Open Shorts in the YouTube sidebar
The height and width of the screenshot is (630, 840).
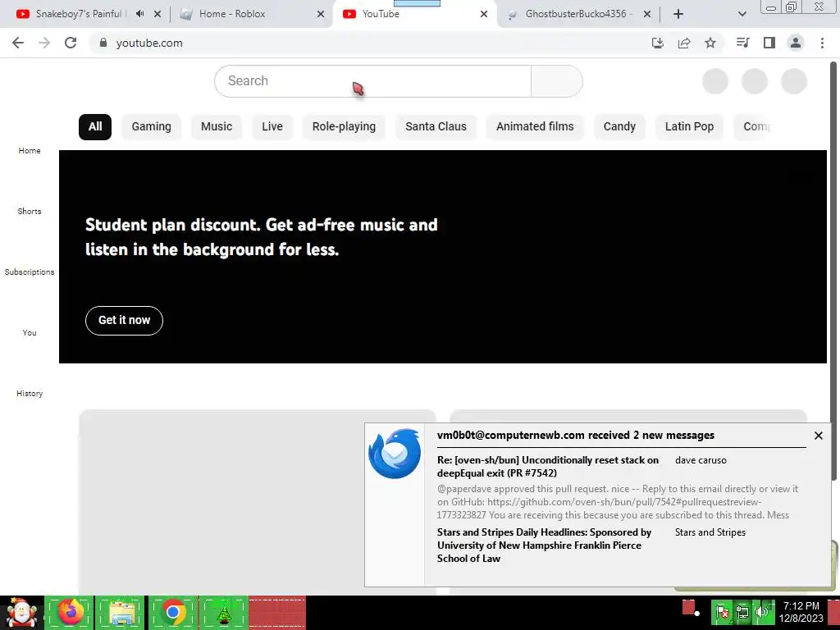pyautogui.click(x=30, y=211)
